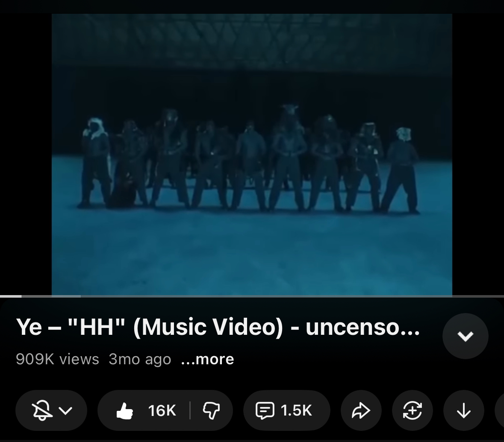Dislike the video with thumbs down

tap(211, 410)
